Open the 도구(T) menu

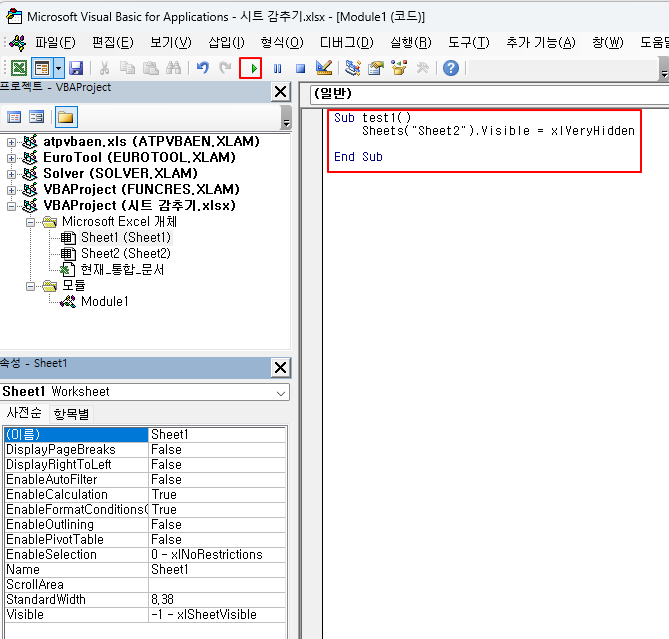(468, 42)
